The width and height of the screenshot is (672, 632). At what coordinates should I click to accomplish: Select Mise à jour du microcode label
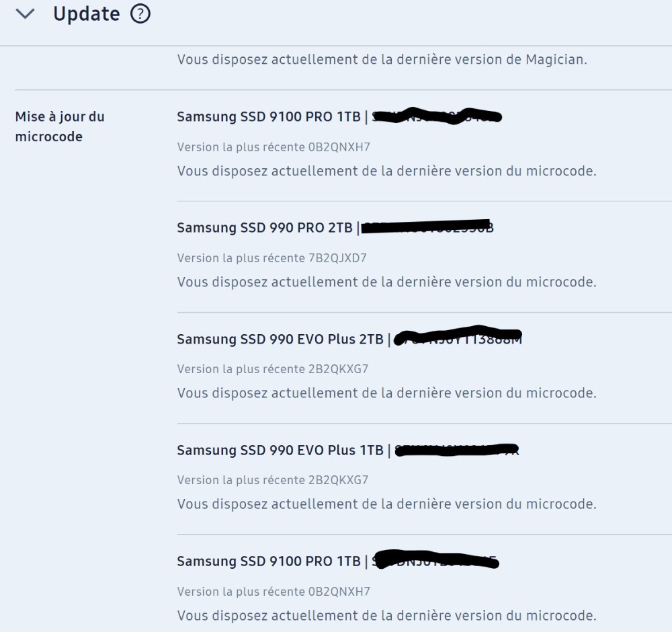click(x=60, y=126)
